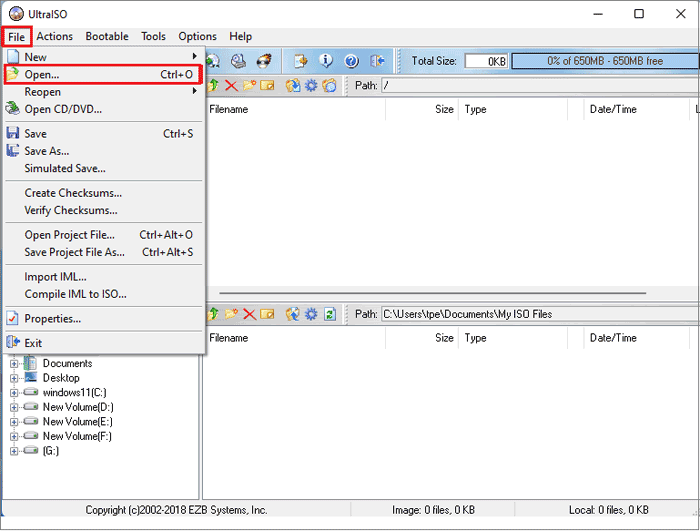Screen dimensions: 700x531
Task: Open the File menu
Action: tap(17, 37)
